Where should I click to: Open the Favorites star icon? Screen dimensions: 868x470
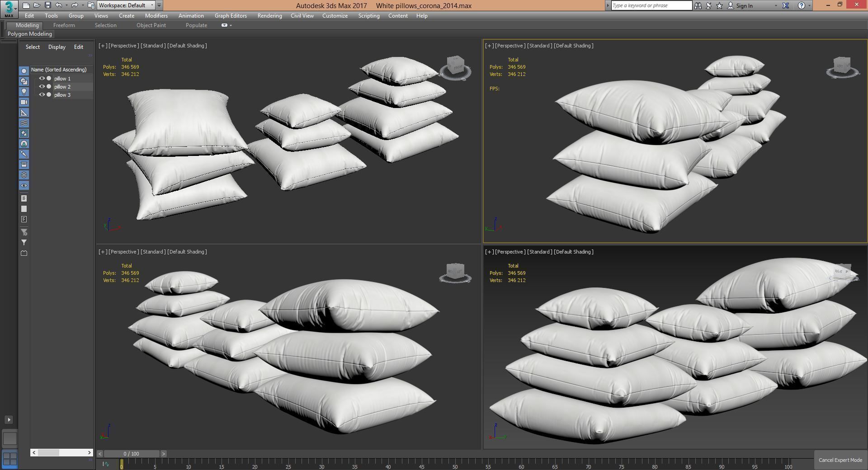pyautogui.click(x=719, y=5)
